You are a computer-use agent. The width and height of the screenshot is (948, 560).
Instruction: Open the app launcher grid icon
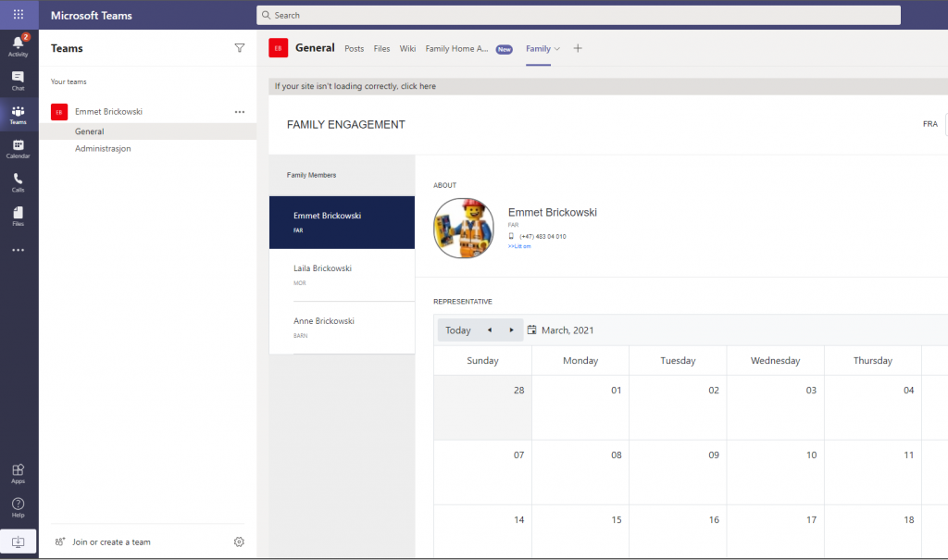click(x=19, y=15)
